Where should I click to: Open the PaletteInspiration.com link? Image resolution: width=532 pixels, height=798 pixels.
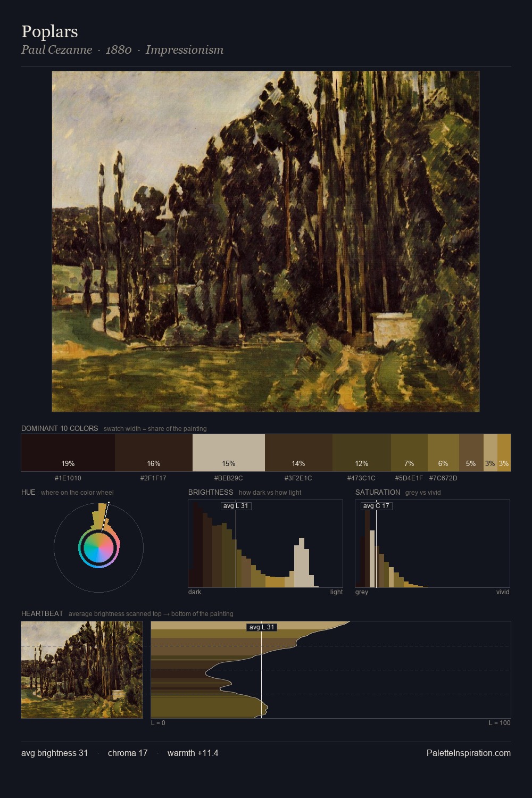(469, 753)
